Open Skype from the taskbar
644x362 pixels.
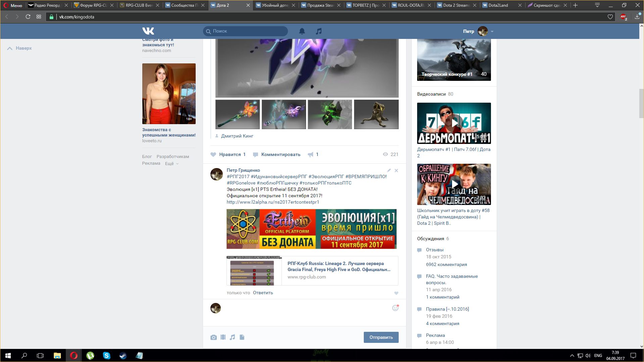pos(106,355)
